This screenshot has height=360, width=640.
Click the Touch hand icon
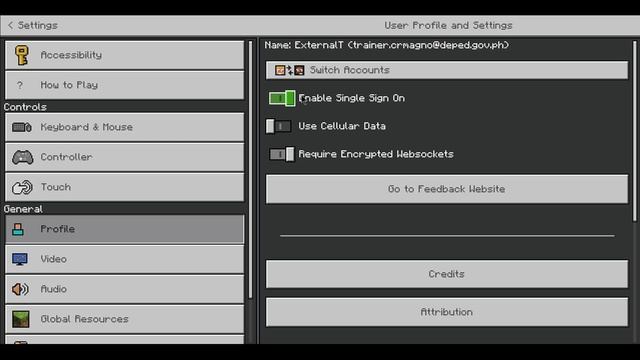[x=22, y=187]
